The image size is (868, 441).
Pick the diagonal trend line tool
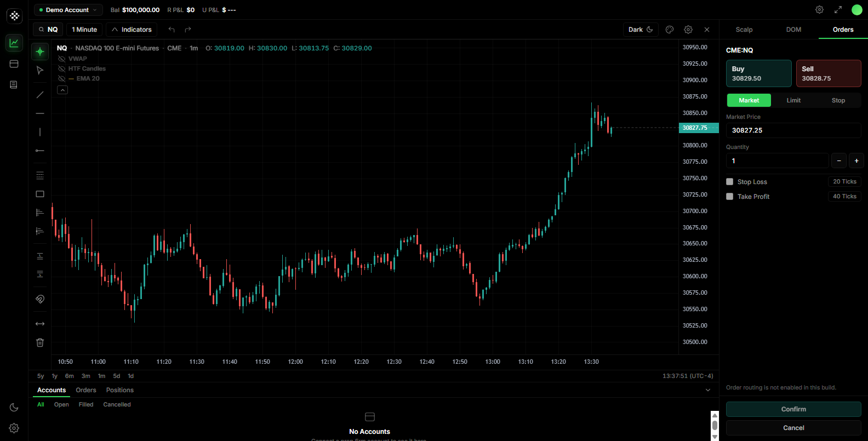tap(40, 95)
